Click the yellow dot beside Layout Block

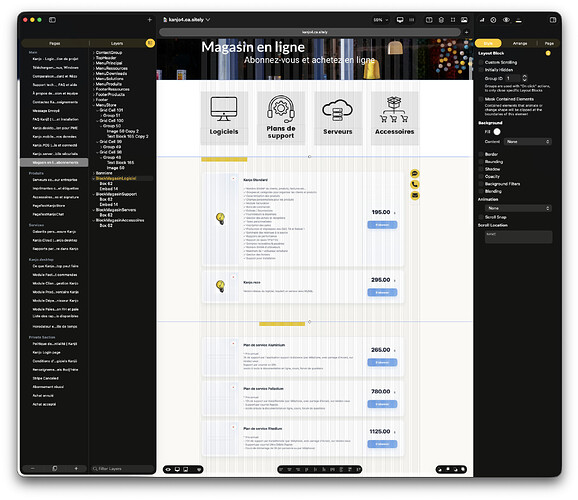548,53
